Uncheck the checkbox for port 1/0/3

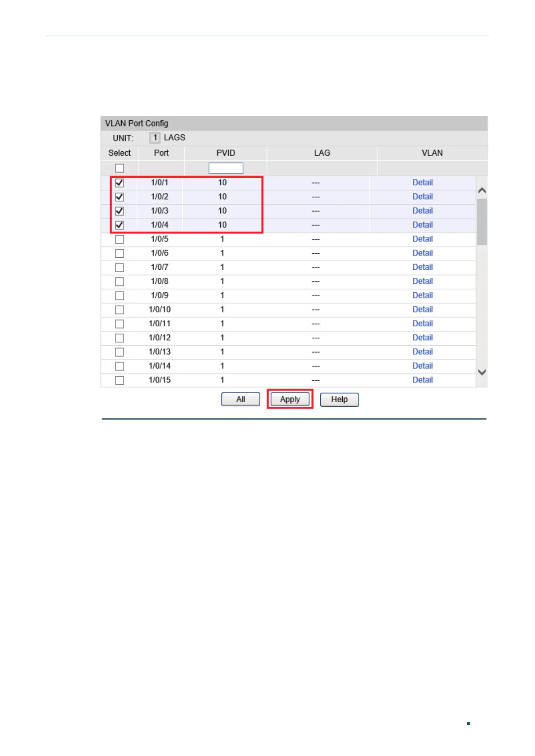(119, 211)
